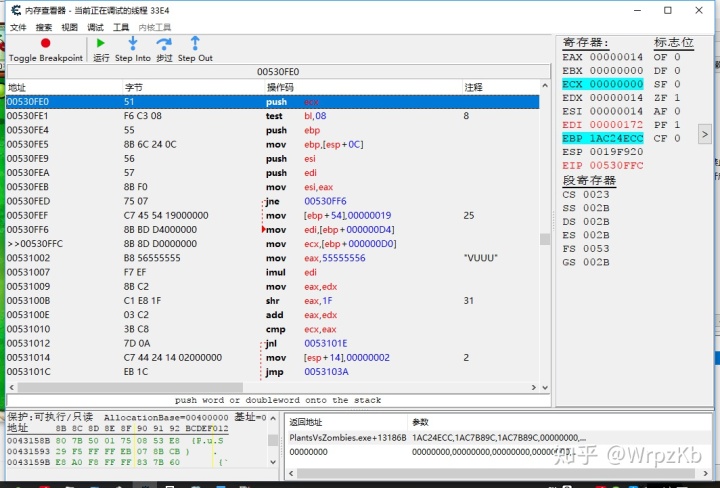Click the 注释 column header
This screenshot has width=720, height=488.
pyautogui.click(x=501, y=87)
